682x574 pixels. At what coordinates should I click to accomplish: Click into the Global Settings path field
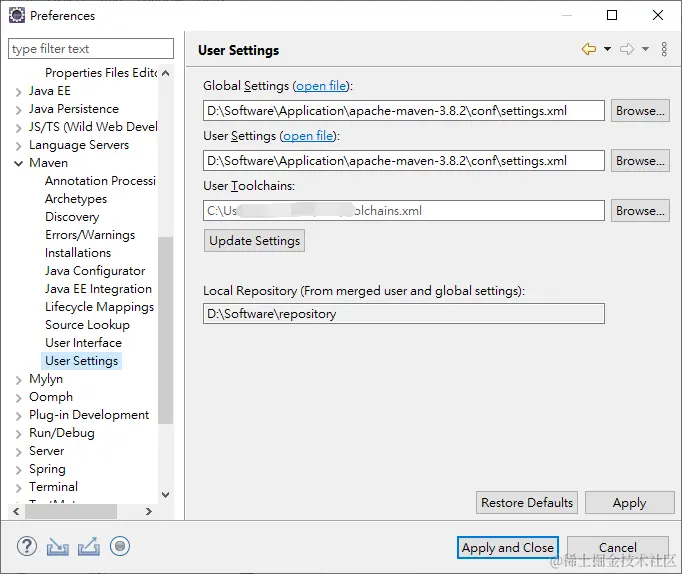click(x=404, y=111)
